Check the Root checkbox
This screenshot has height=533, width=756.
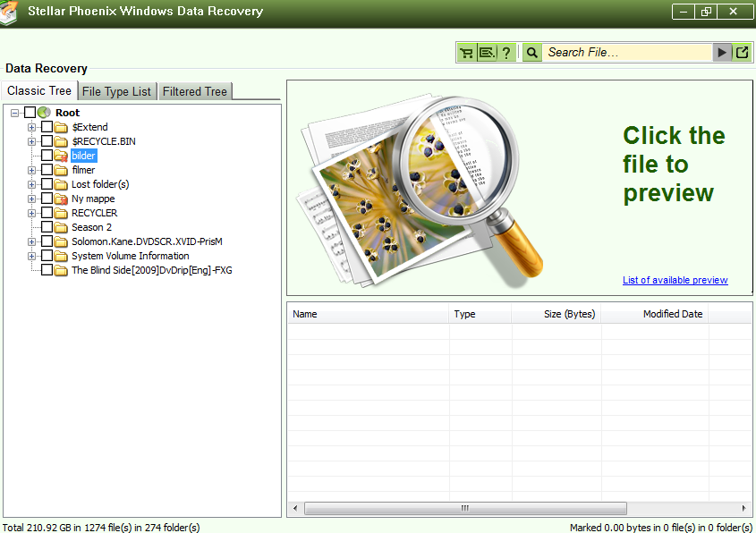[30, 113]
